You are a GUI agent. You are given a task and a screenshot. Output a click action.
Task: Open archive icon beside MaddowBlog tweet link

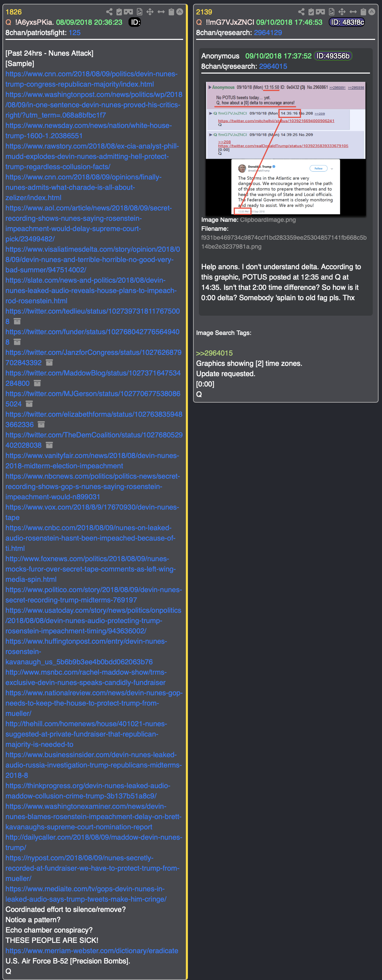tap(37, 383)
